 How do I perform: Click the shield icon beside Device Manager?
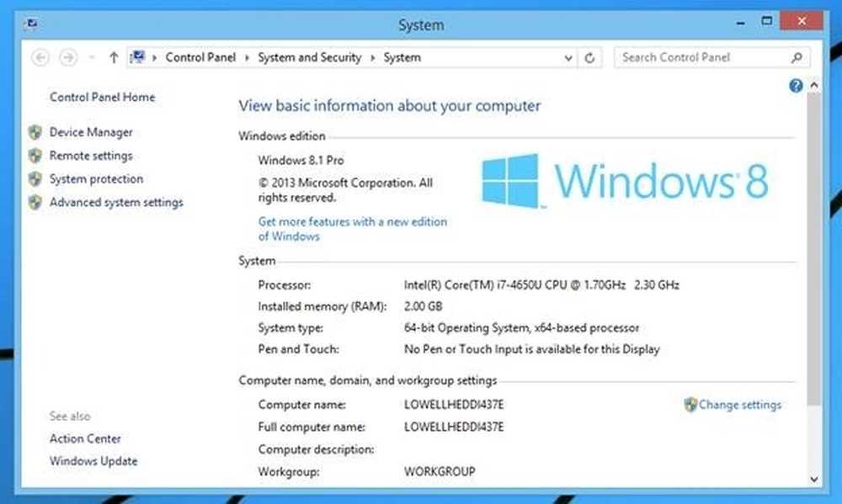35,132
